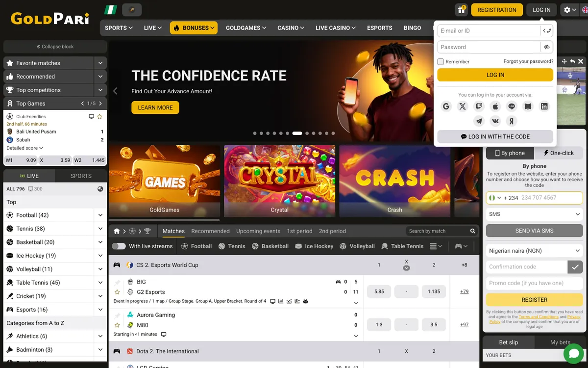The image size is (588, 368).
Task: Click move icon on video widget
Action: pos(564,61)
